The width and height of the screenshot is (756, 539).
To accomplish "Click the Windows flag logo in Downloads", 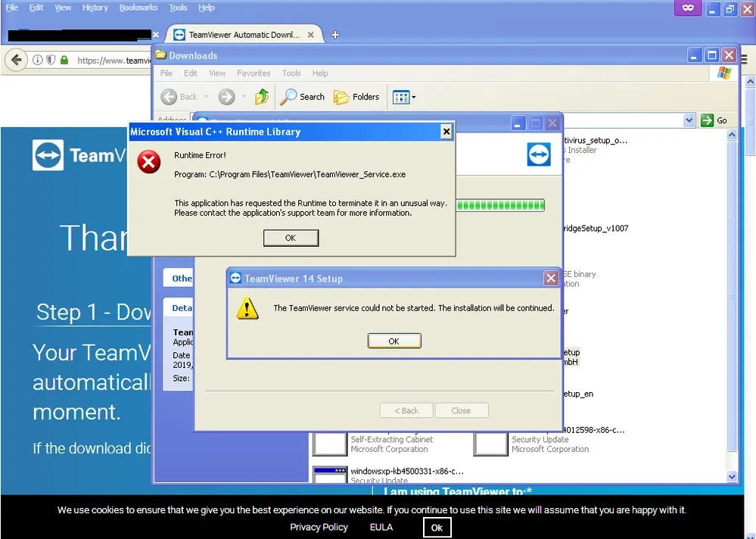I will coord(724,73).
